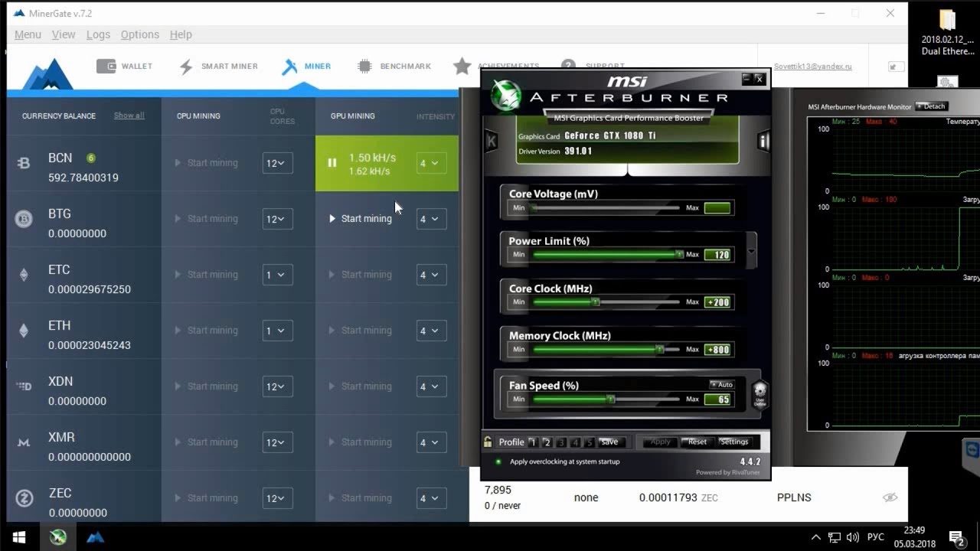The width and height of the screenshot is (980, 551).
Task: Open the Options menu
Action: click(140, 34)
